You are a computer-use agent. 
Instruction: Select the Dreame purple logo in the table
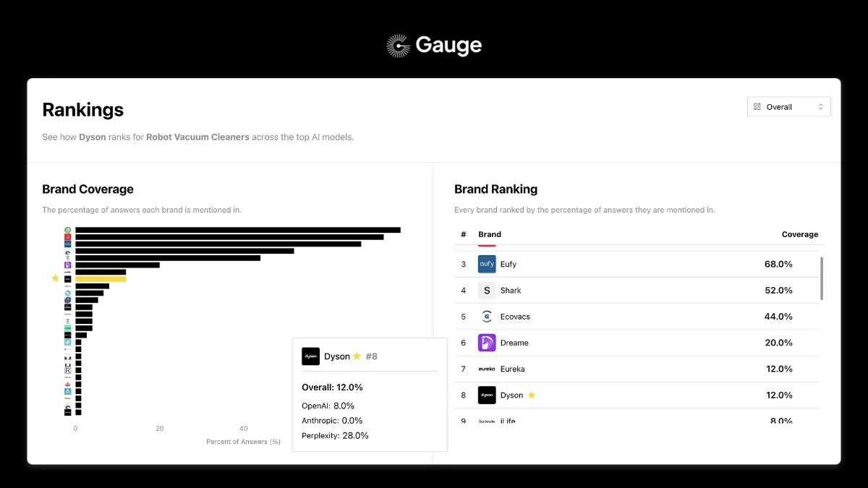pos(486,342)
